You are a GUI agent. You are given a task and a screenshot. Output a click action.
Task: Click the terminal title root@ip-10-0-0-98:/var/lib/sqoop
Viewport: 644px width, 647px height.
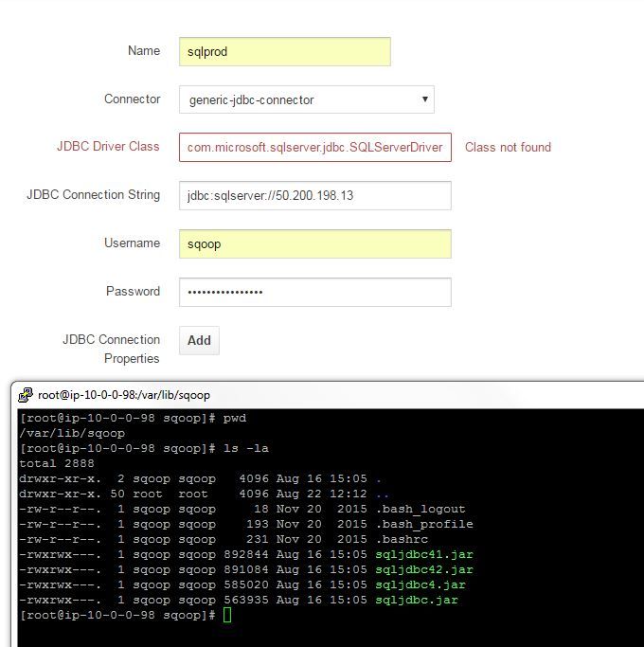click(124, 395)
